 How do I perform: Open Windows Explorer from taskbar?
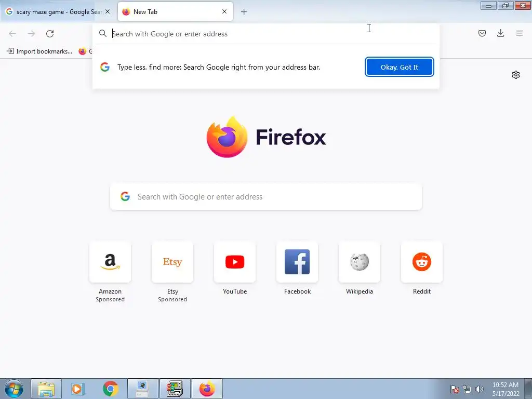46,389
